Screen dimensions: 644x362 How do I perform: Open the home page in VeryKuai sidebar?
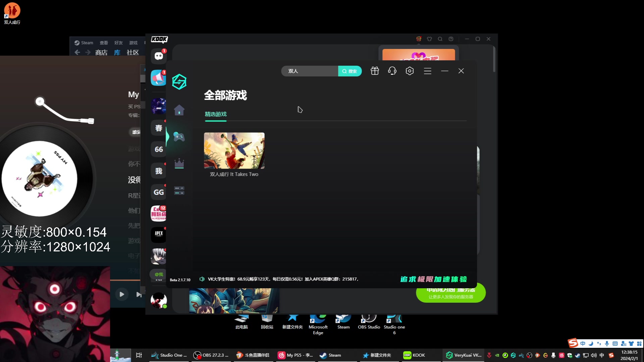179,110
